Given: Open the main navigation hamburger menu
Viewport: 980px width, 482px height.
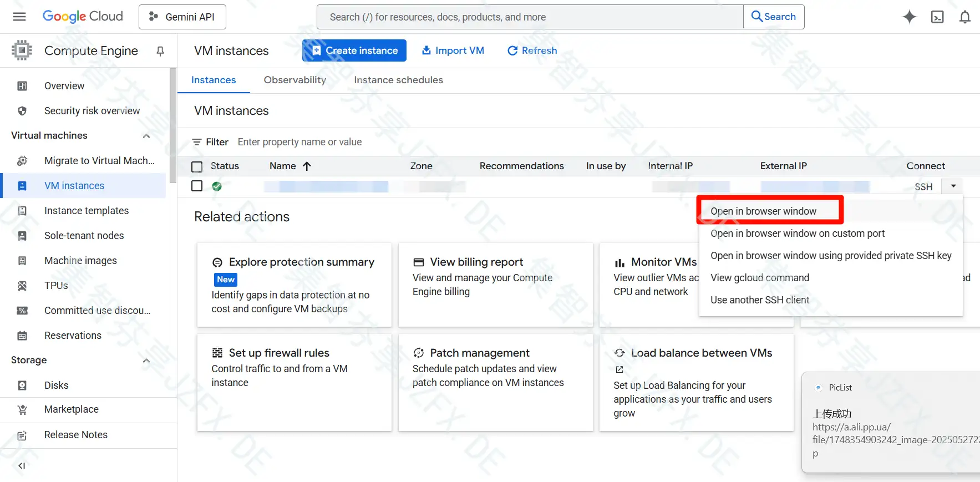Looking at the screenshot, I should pyautogui.click(x=19, y=17).
